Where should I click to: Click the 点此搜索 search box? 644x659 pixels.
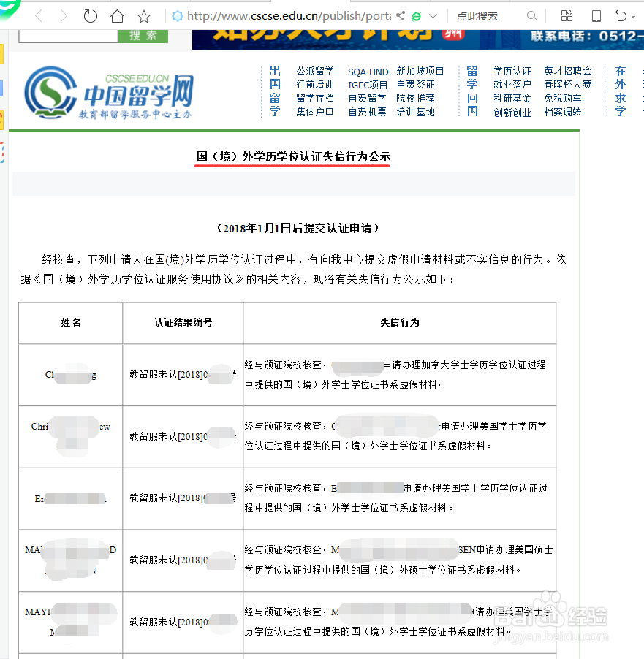477,16
